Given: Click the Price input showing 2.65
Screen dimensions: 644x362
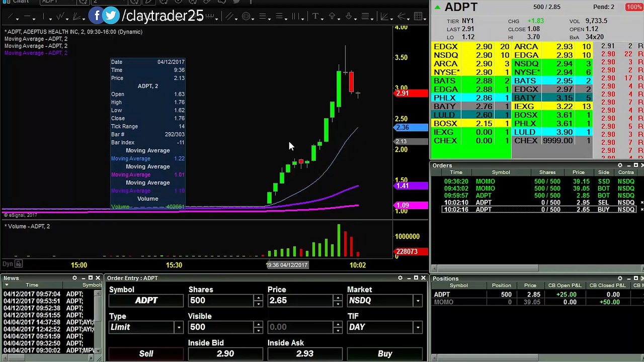Looking at the screenshot, I should click(301, 301).
